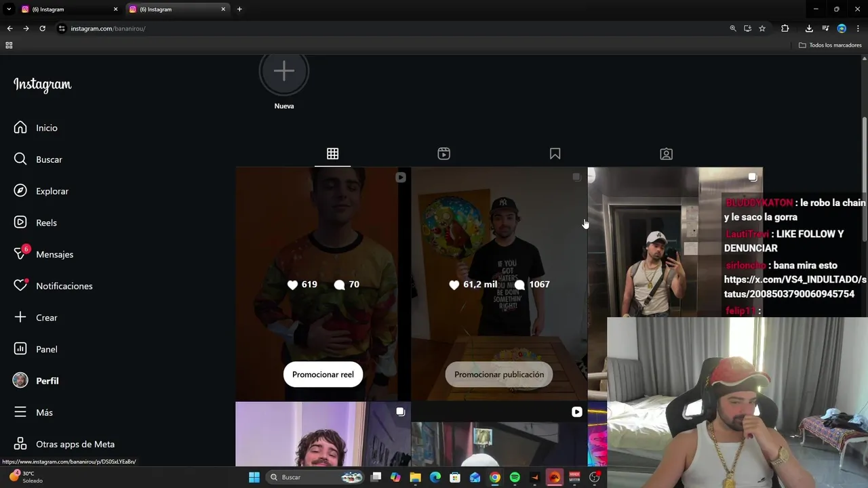868x488 pixels.
Task: Open Task View on taskbar
Action: 376,477
